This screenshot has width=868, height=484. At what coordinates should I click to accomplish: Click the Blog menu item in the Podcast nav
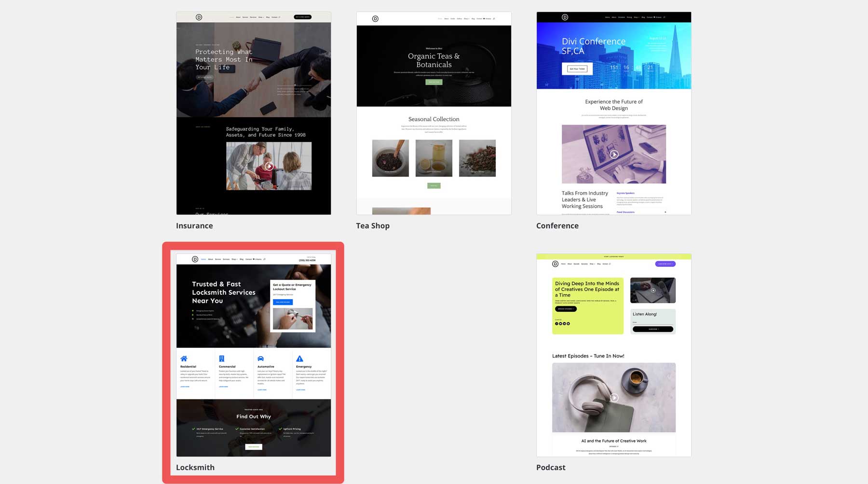click(599, 264)
